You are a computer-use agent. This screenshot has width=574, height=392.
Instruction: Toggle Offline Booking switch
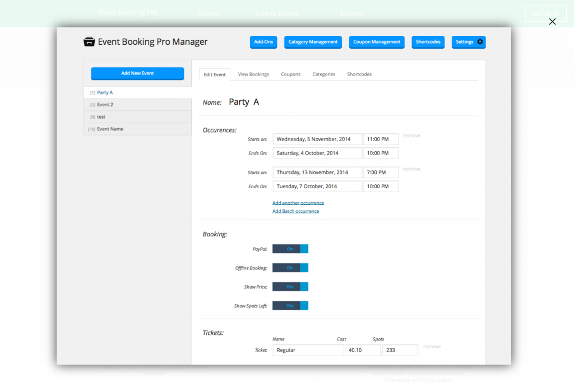(290, 268)
